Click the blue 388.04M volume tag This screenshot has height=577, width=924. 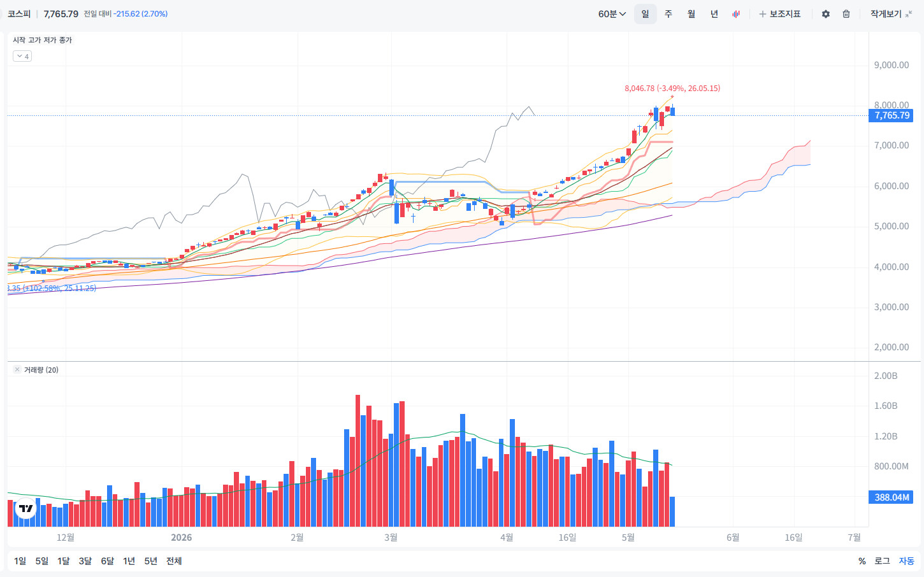click(x=891, y=497)
